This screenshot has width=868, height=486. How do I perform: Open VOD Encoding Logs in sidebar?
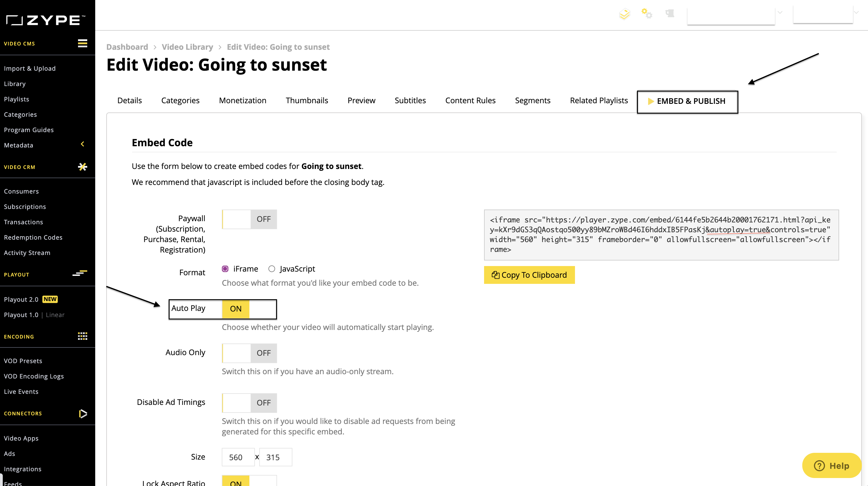(x=34, y=376)
